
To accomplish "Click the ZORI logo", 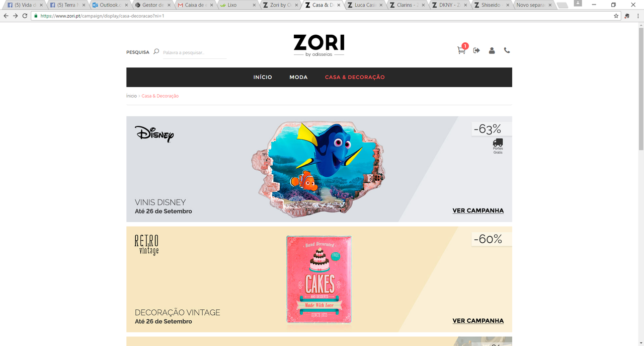I will coord(319,45).
